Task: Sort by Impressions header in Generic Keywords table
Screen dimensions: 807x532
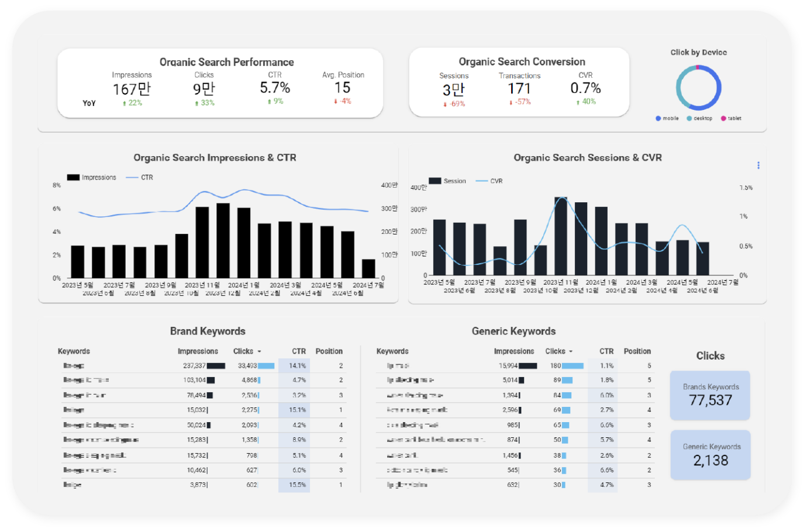Action: click(x=513, y=351)
